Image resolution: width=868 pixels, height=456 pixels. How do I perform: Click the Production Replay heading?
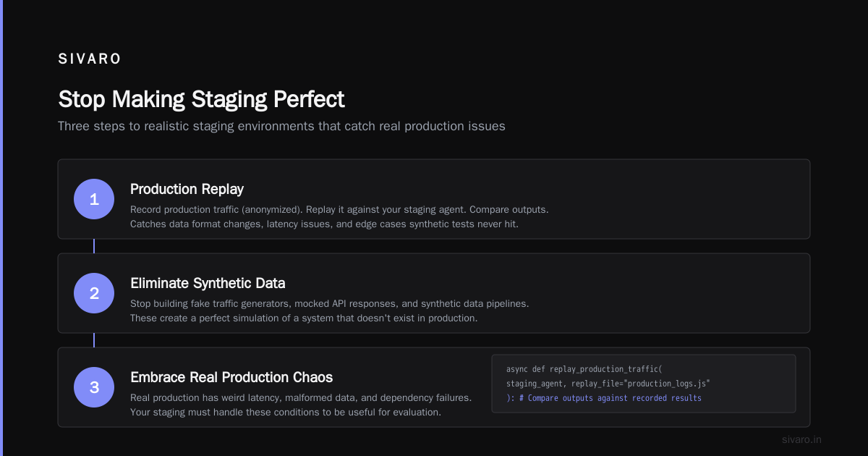[x=187, y=189]
